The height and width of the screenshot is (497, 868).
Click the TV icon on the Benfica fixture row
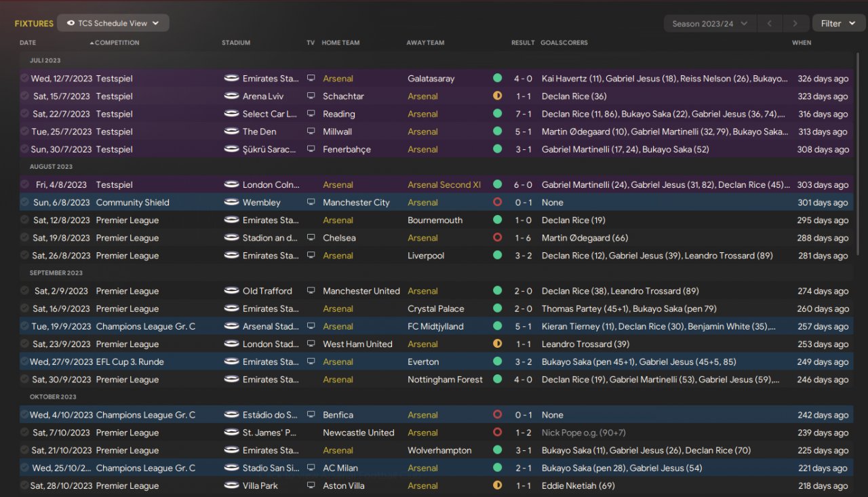coord(311,414)
